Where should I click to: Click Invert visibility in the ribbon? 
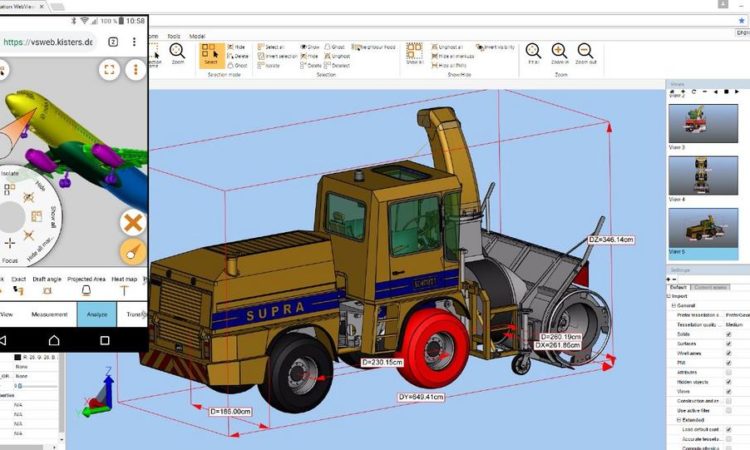(496, 47)
